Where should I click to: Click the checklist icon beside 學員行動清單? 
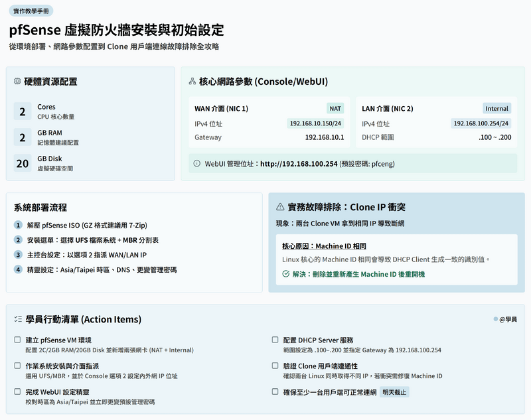click(17, 319)
